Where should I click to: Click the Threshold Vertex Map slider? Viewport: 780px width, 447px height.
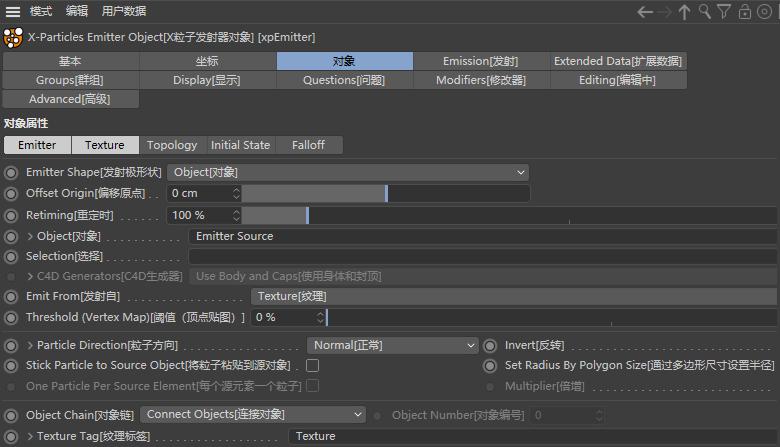click(x=551, y=317)
